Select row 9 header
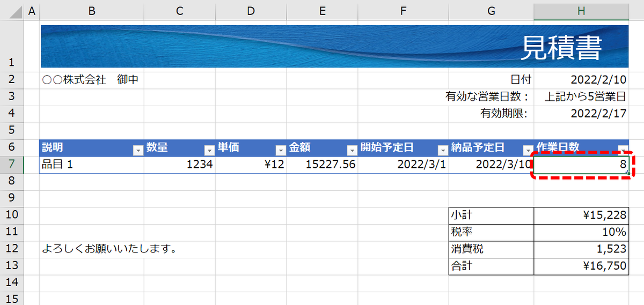The width and height of the screenshot is (644, 305). click(12, 198)
